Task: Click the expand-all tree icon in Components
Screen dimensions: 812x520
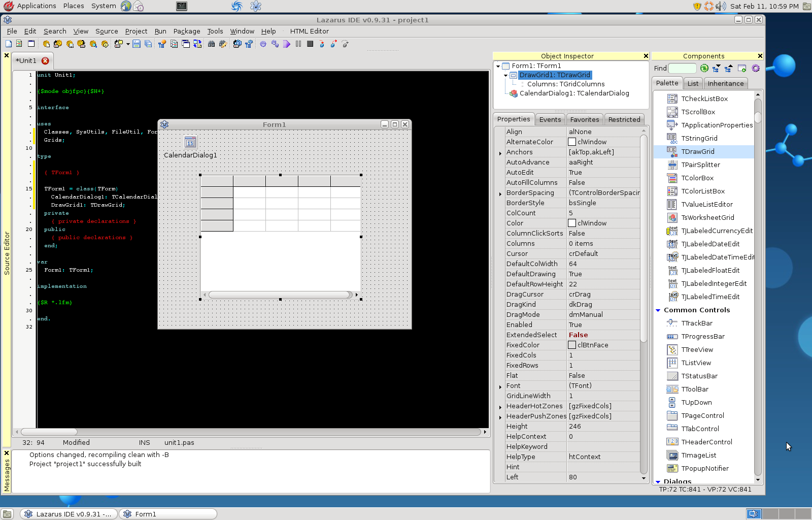Action: [716, 68]
